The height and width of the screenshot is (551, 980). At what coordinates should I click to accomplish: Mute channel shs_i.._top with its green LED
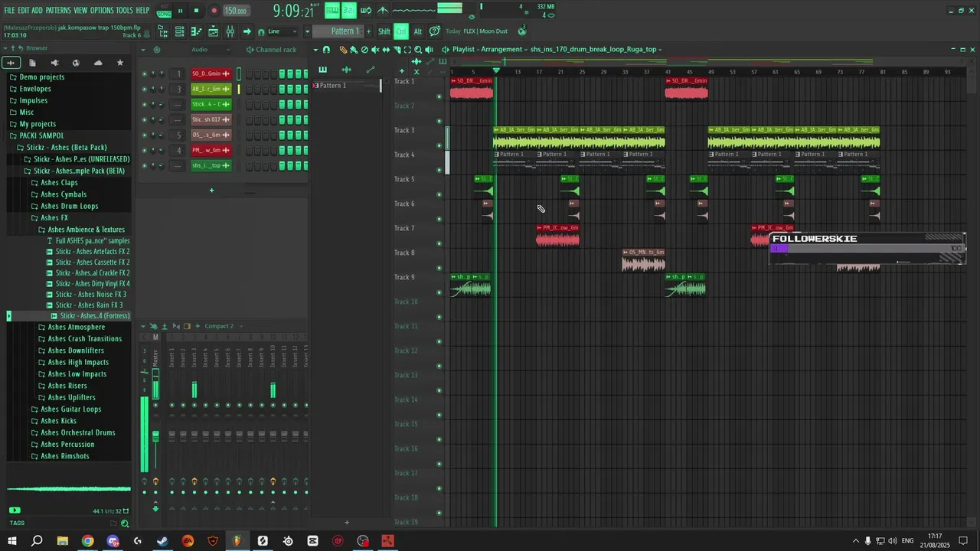pyautogui.click(x=144, y=166)
